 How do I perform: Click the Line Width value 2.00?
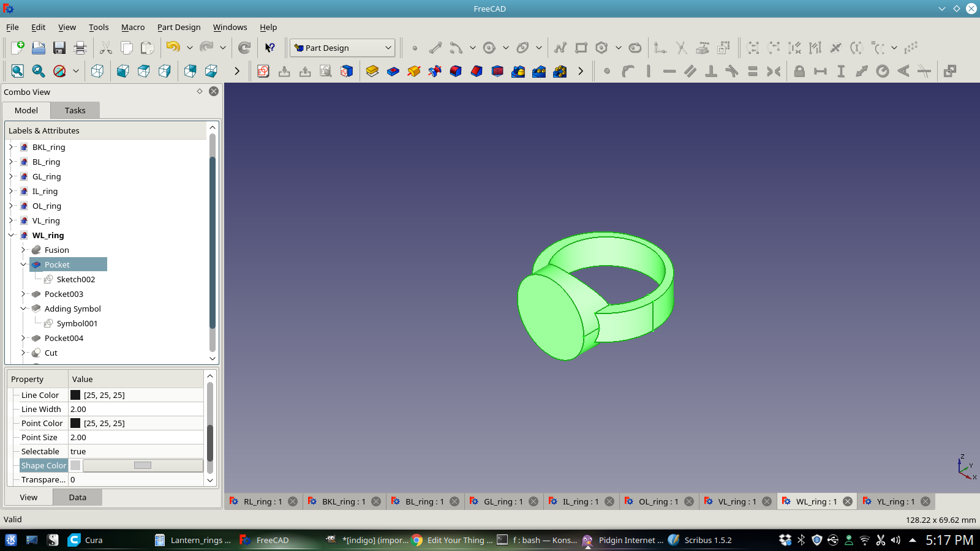point(136,409)
